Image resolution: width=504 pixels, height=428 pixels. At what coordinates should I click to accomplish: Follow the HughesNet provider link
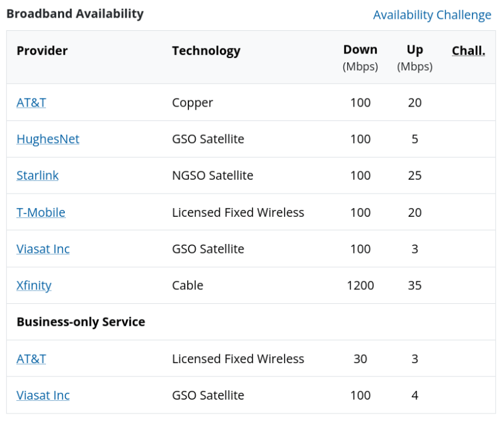point(48,139)
